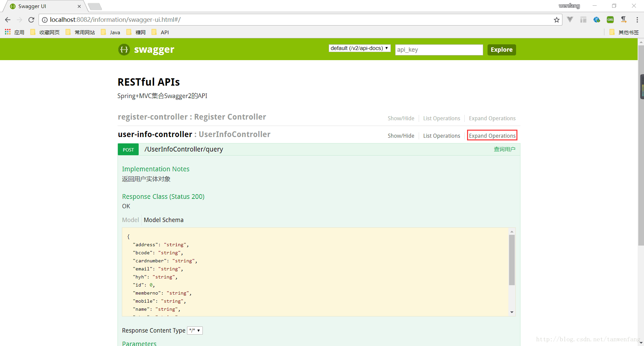This screenshot has width=644, height=346.
Task: Click the page scrollbar up arrow
Action: (x=641, y=42)
